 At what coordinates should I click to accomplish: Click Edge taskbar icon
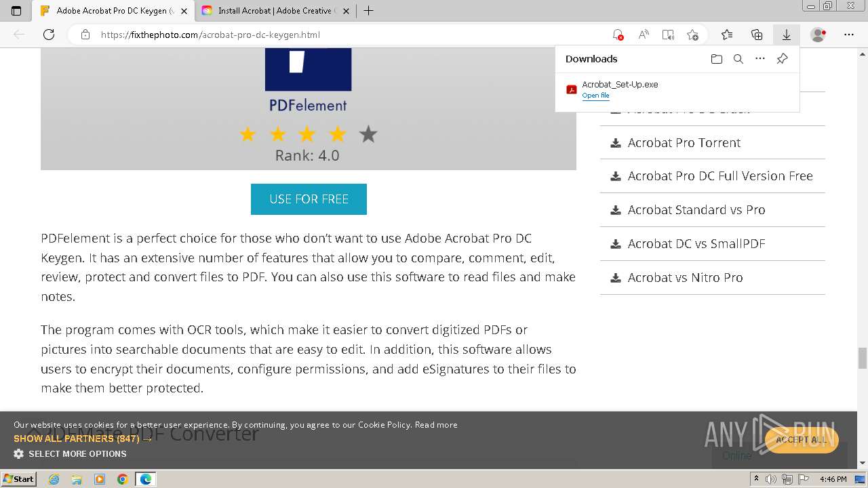pyautogui.click(x=145, y=479)
